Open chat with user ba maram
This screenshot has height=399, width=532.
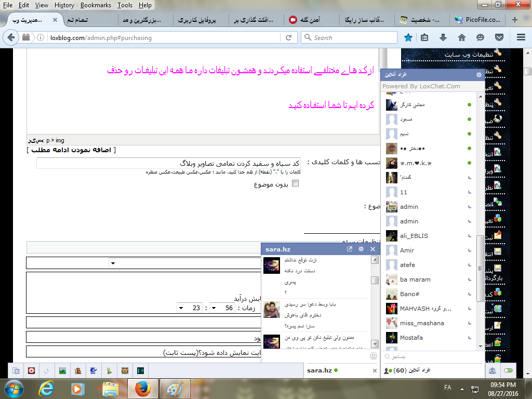pyautogui.click(x=429, y=280)
